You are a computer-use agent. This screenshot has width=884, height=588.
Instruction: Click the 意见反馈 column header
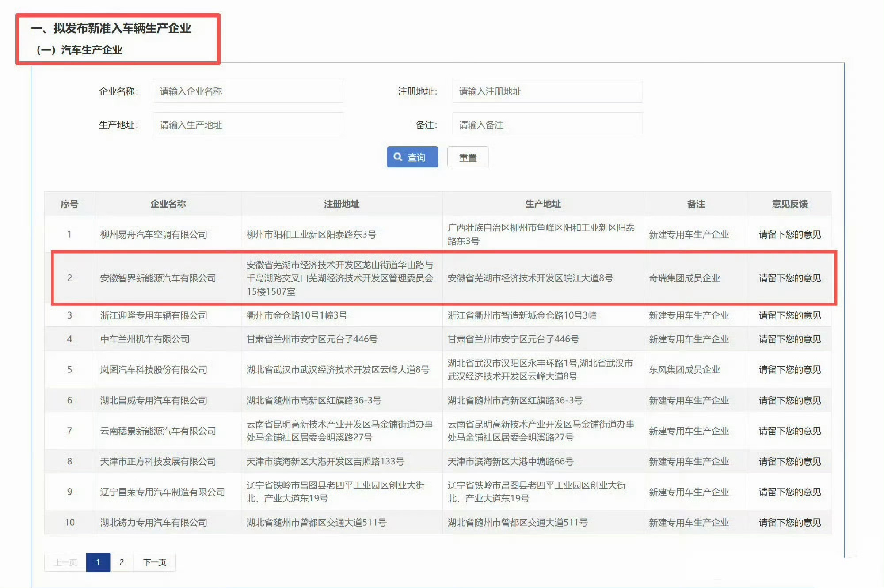point(789,204)
